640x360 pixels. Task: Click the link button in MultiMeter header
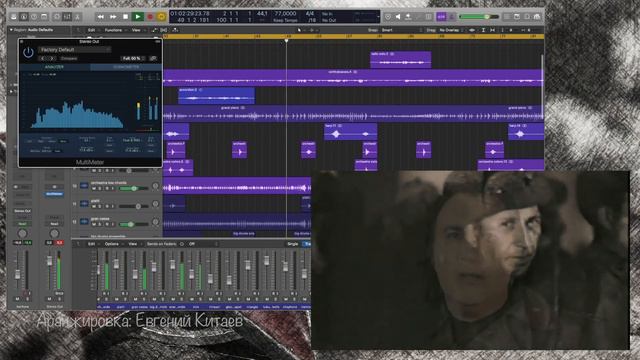click(x=153, y=58)
